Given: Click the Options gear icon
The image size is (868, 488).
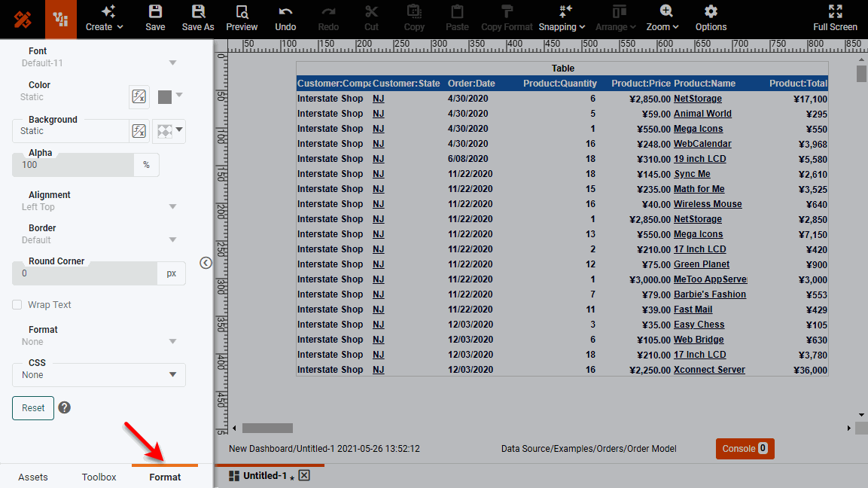Looking at the screenshot, I should click(x=710, y=18).
